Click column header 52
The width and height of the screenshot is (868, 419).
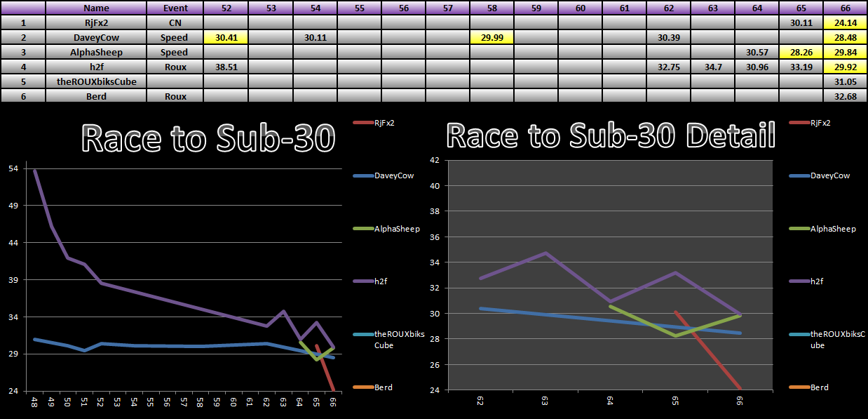(225, 8)
